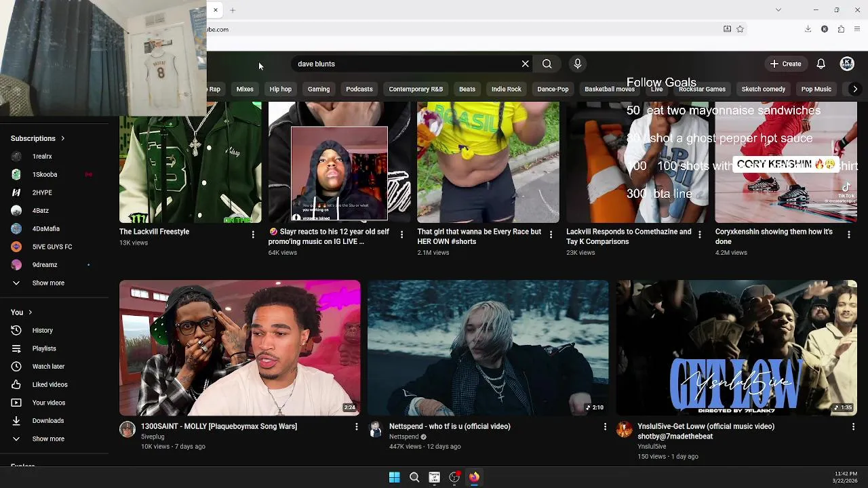This screenshot has width=868, height=488.
Task: Play The Lackvill Freestyle short thumbnail
Action: coord(191,163)
